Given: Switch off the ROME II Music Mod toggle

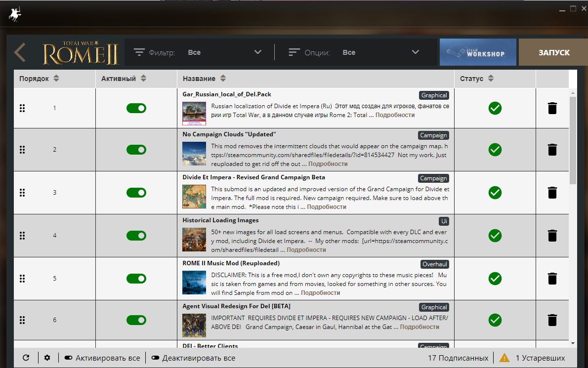Looking at the screenshot, I should tap(136, 279).
